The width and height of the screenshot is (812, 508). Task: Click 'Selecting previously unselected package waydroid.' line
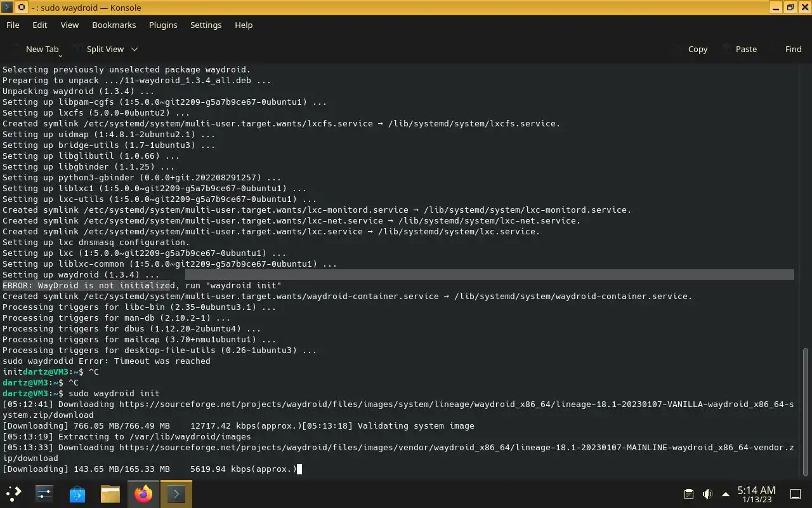(x=127, y=69)
